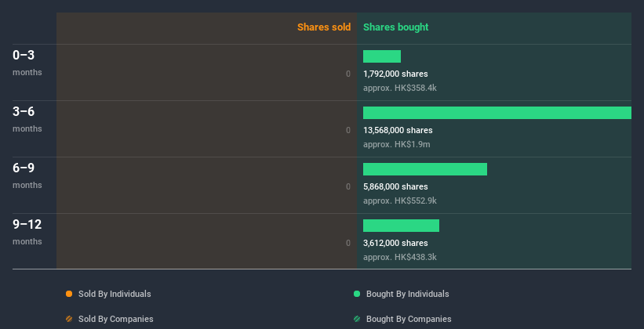This screenshot has width=644, height=329.
Task: Click the zero sold value in 9–12 row
Action: tap(348, 244)
